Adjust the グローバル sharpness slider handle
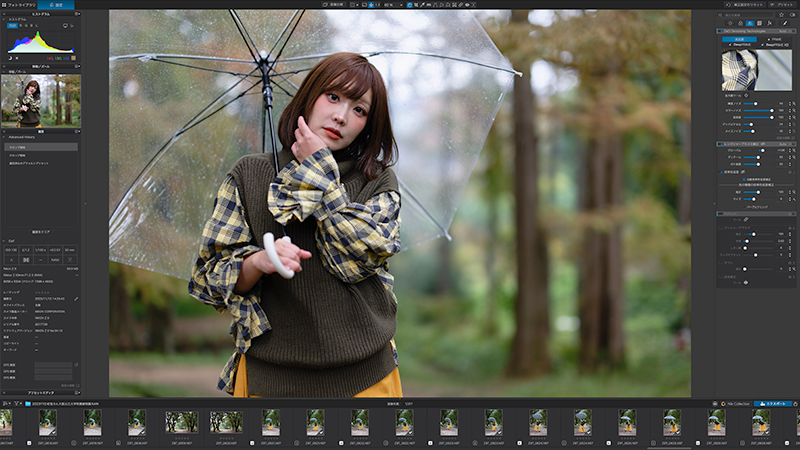The image size is (800, 450). pyautogui.click(x=763, y=151)
